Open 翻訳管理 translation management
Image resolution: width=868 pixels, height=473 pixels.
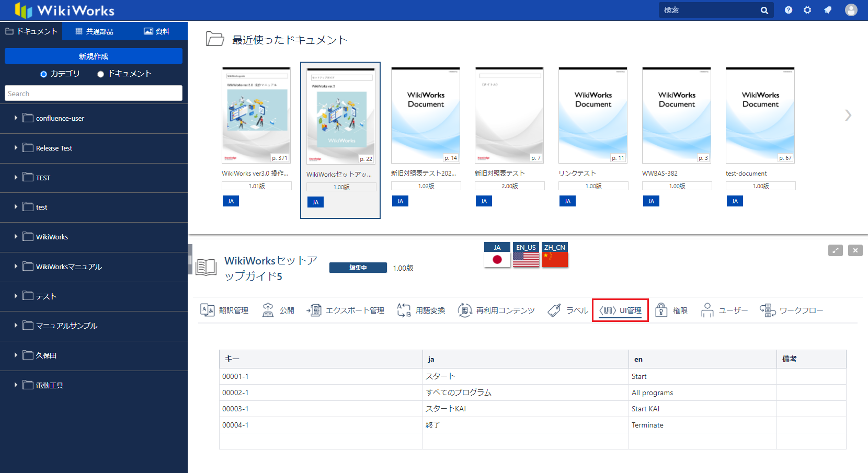(224, 310)
